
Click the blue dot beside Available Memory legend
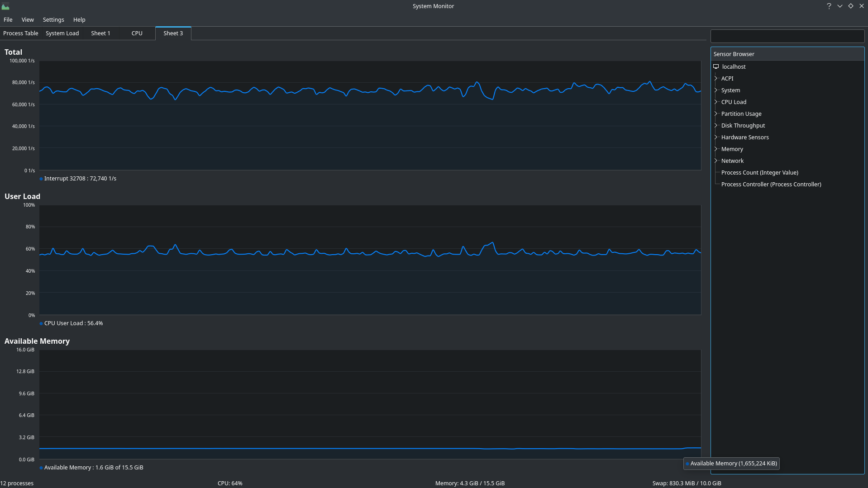[x=41, y=468]
